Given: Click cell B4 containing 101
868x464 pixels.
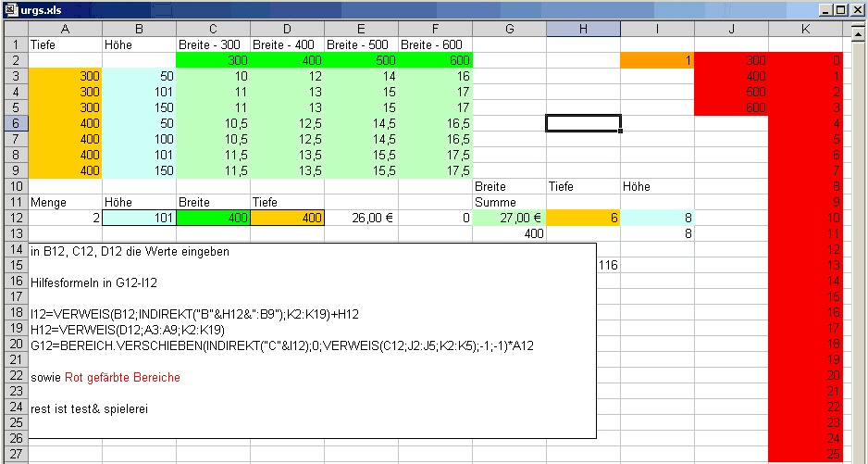Looking at the screenshot, I should [x=140, y=92].
